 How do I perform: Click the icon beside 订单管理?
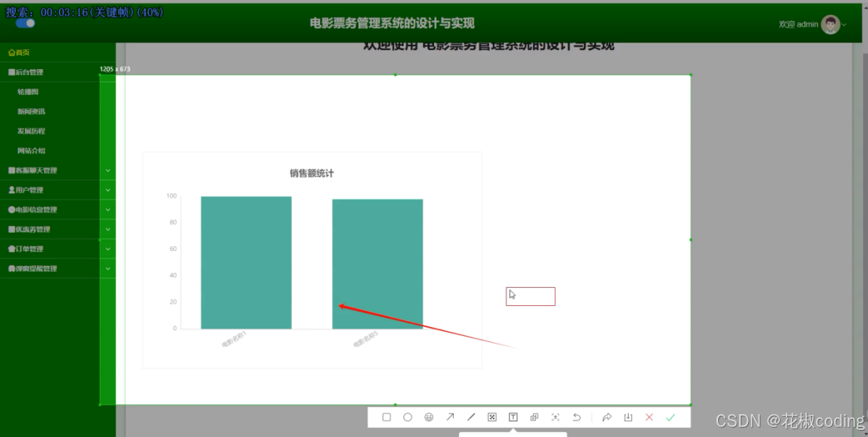(12, 249)
